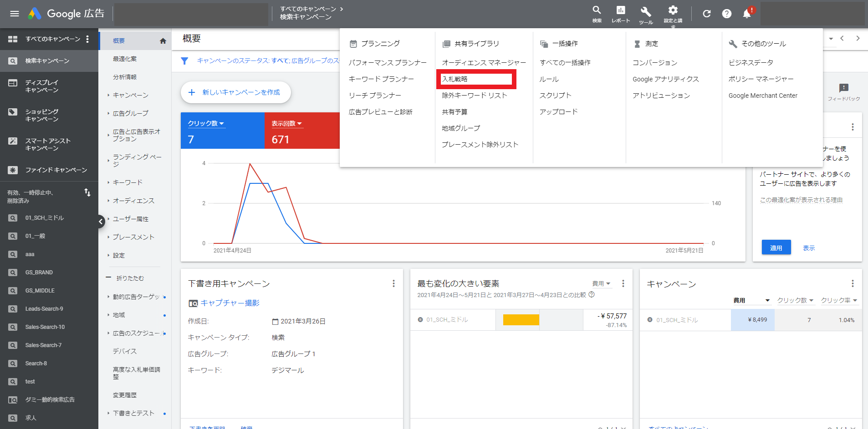The width and height of the screenshot is (868, 429).
Task: Click the 表示 link next to 適用
Action: (x=809, y=248)
